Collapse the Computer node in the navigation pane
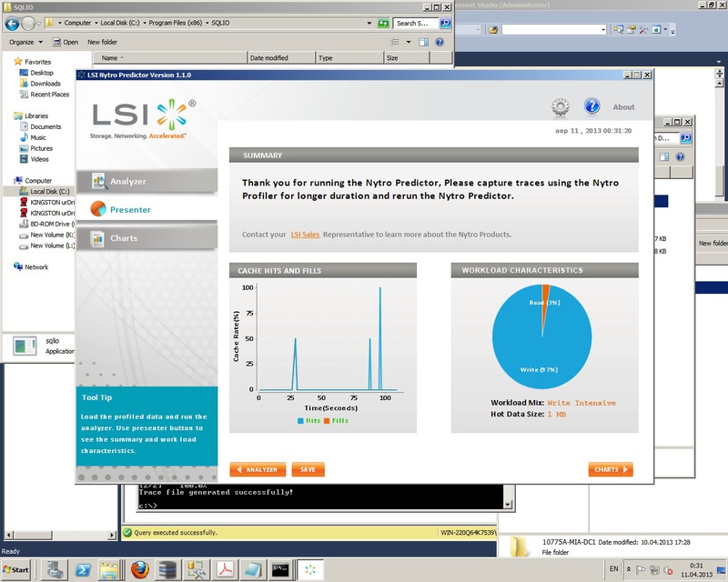The image size is (728, 582). click(8, 179)
